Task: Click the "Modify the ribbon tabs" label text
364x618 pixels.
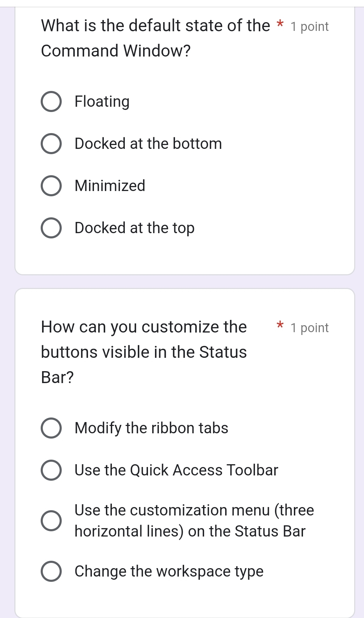Action: tap(151, 428)
